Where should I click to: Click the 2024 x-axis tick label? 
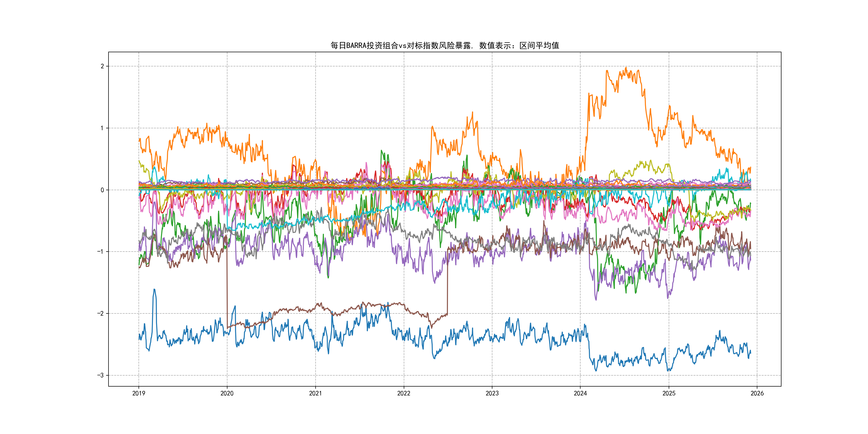tap(580, 393)
